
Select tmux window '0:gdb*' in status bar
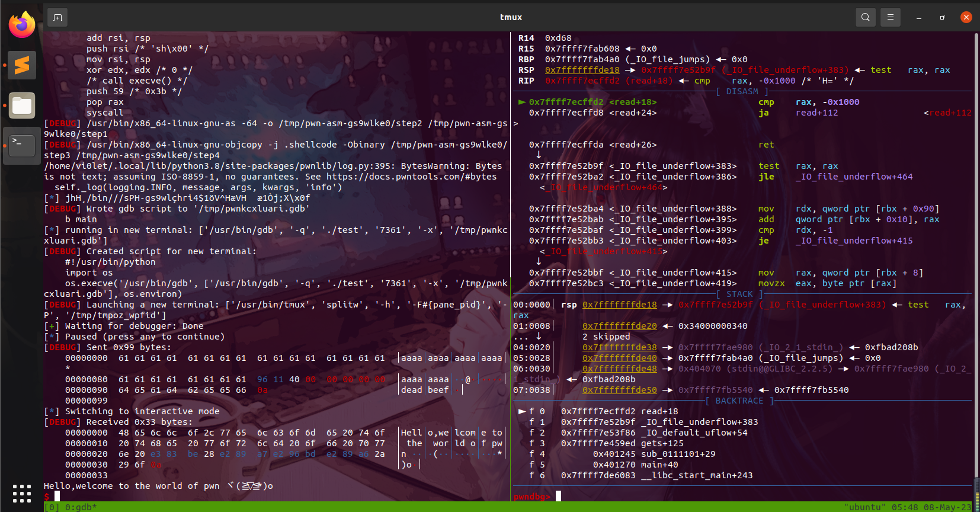(81, 507)
